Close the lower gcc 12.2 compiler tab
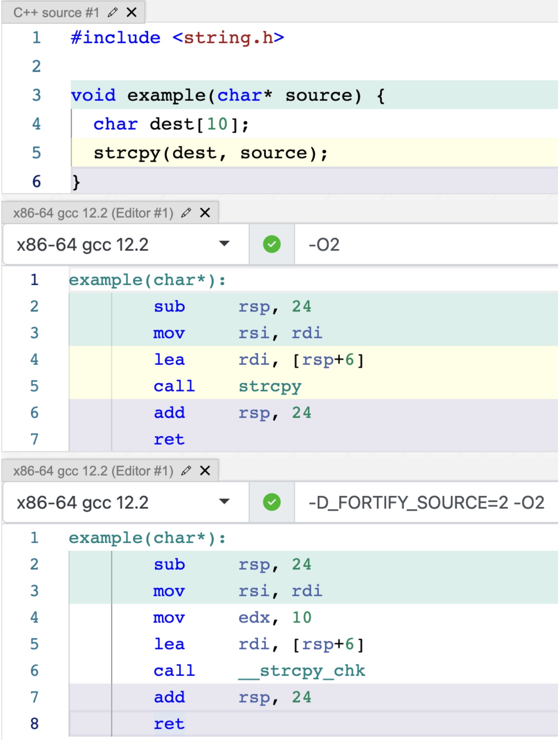Viewport: 560px width, 742px height. coord(205,471)
